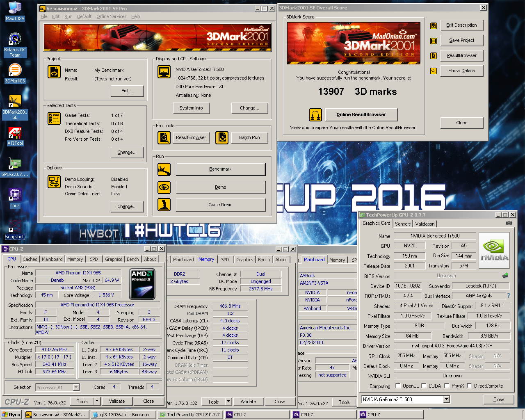Toggle the CUDA checkbox in GPU-Z

tap(424, 386)
